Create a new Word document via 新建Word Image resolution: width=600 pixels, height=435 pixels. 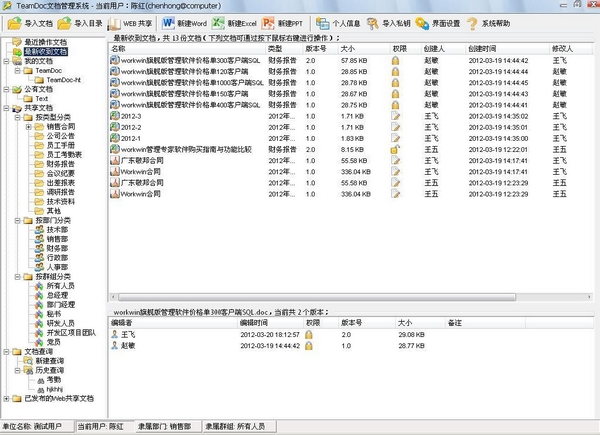(184, 24)
